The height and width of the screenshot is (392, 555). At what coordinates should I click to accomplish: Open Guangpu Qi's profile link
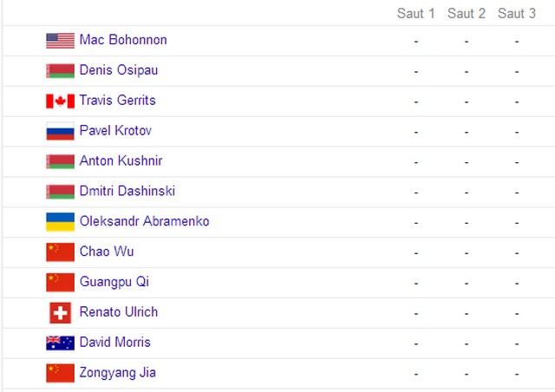pos(114,282)
